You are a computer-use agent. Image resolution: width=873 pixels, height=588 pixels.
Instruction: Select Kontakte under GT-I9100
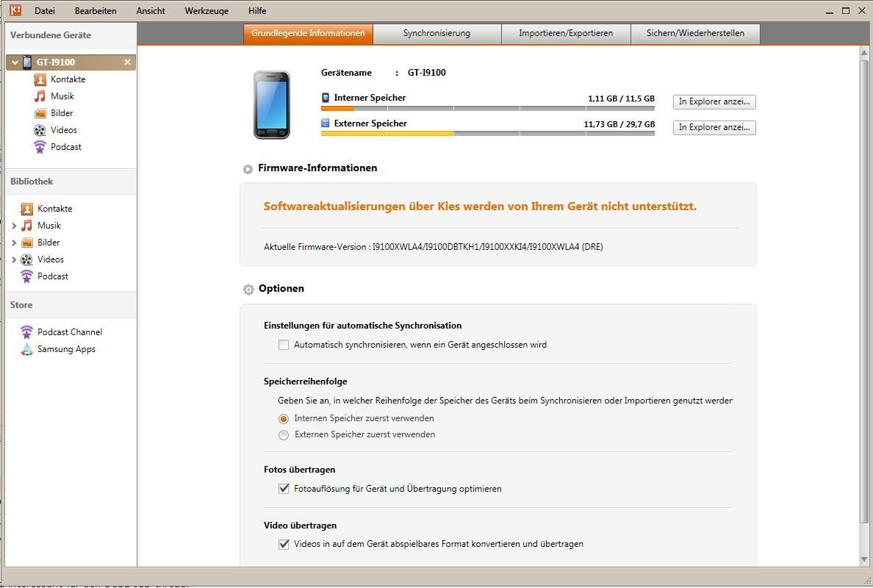click(x=68, y=79)
